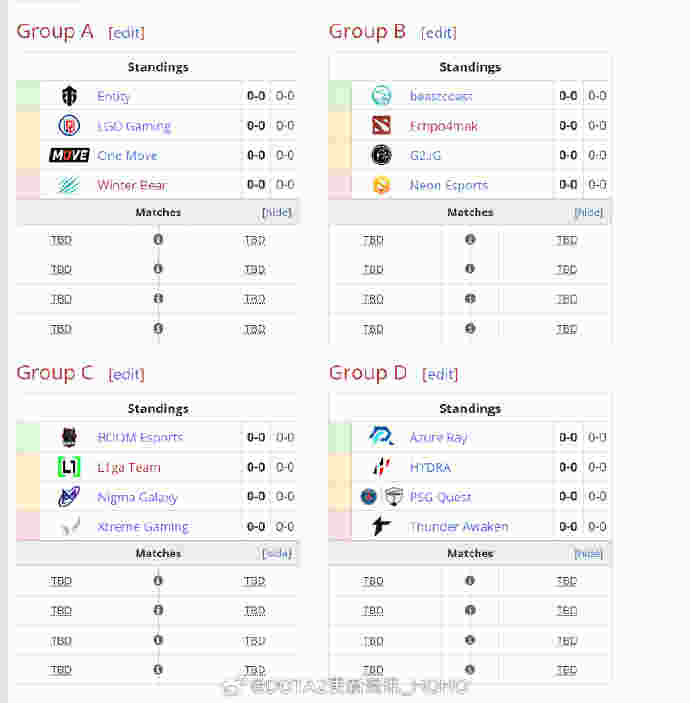Image resolution: width=690 pixels, height=703 pixels.
Task: Click the Azure Ray logo icon
Action: click(x=381, y=436)
